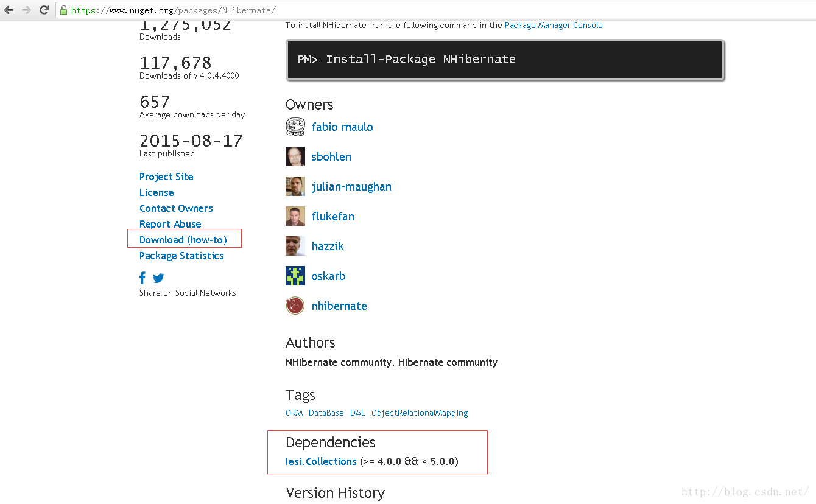Click the Report Abuse link

(x=170, y=224)
